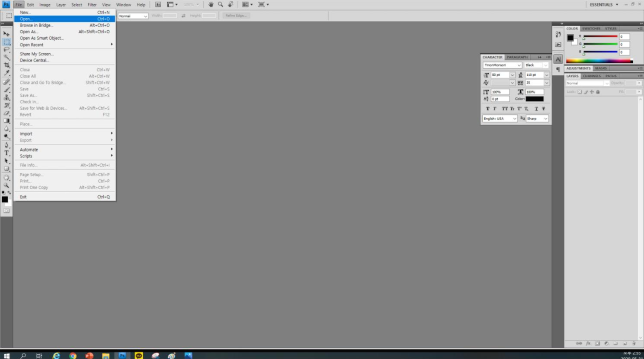Switch to the Swatches tab

click(591, 29)
